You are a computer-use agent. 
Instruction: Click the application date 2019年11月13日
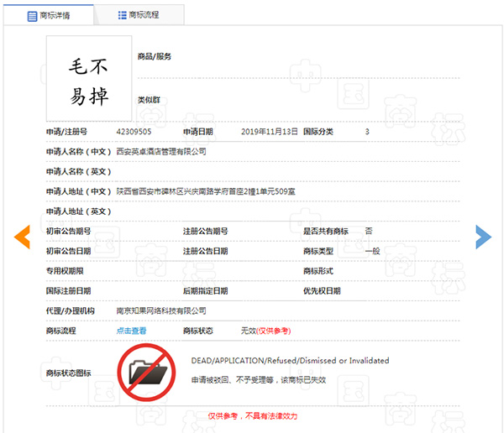(x=269, y=132)
